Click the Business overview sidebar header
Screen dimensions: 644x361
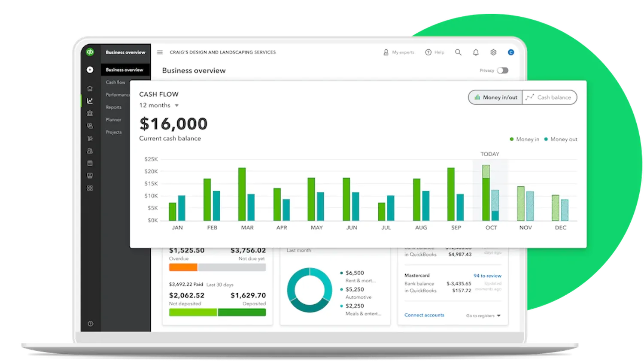coord(125,52)
